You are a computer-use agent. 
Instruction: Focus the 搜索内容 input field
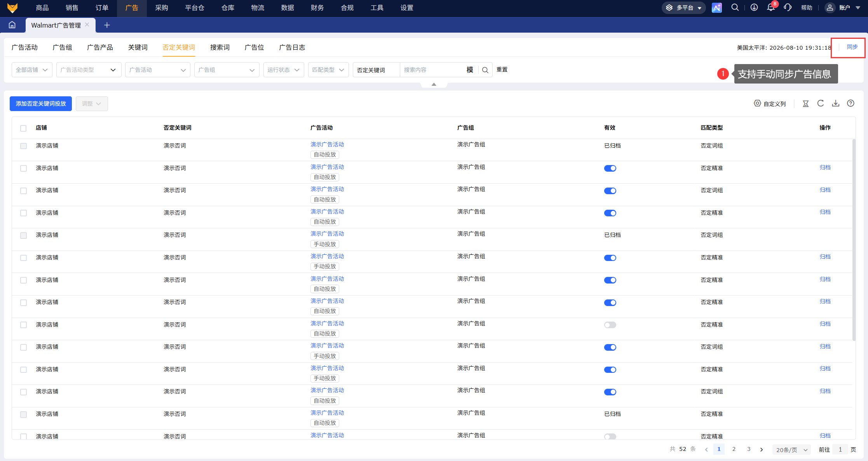[x=432, y=70]
